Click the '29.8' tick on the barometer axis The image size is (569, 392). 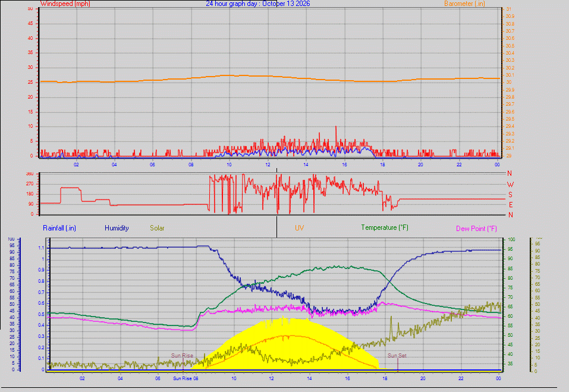[510, 97]
